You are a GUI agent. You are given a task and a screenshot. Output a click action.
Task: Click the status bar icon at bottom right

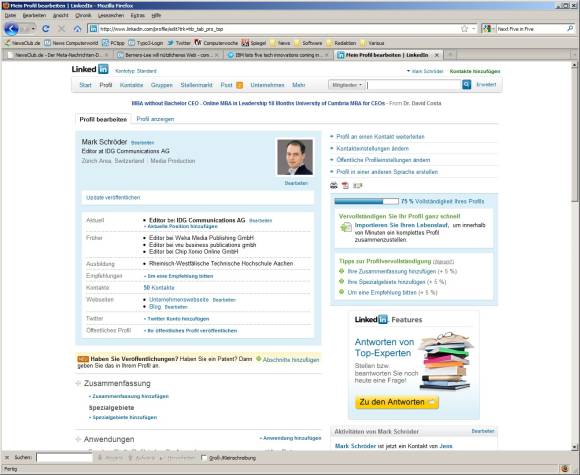[x=565, y=469]
